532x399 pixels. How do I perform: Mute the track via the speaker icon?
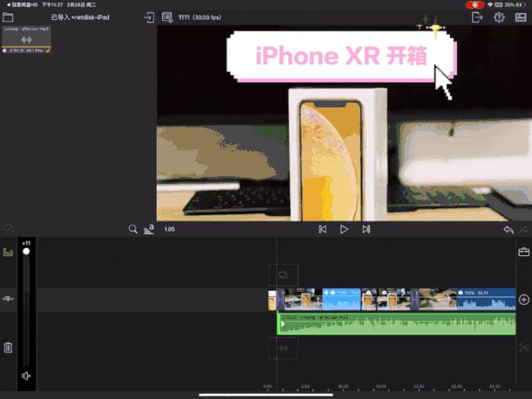(x=26, y=376)
